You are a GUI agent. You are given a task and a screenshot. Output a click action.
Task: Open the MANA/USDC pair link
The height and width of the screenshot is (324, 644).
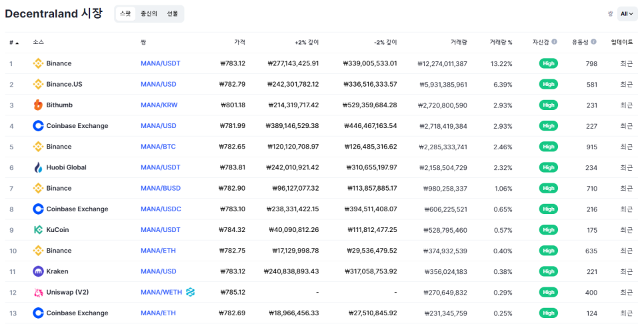(161, 209)
